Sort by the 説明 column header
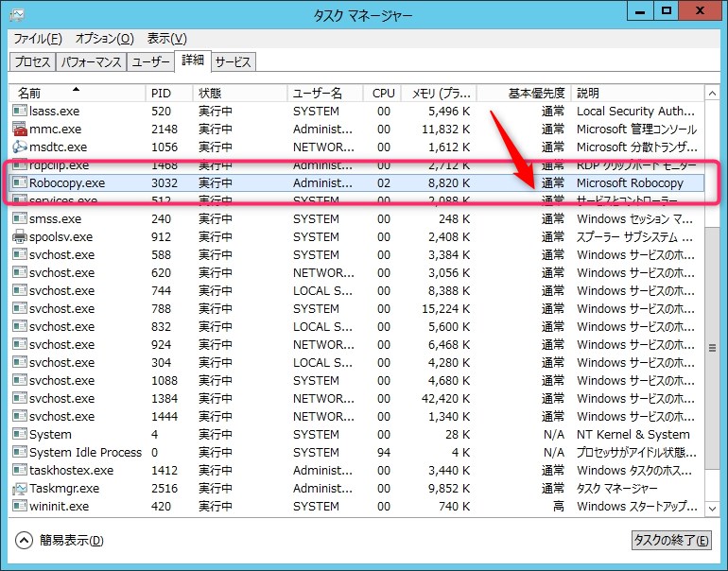 [637, 94]
